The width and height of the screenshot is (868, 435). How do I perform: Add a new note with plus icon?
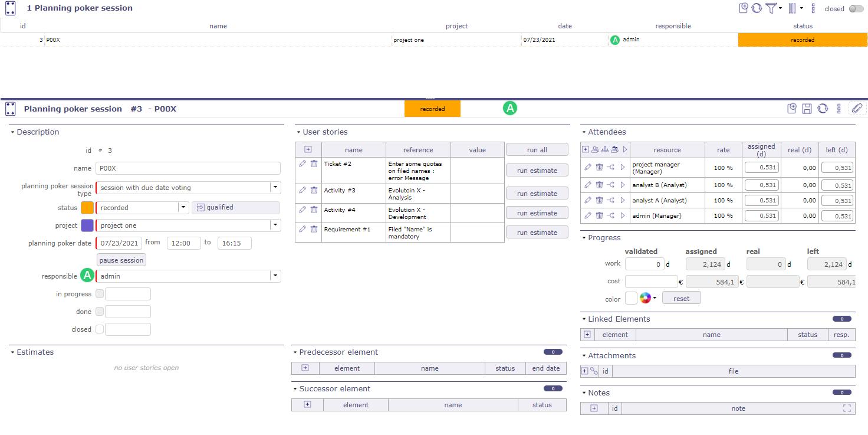[x=594, y=408]
